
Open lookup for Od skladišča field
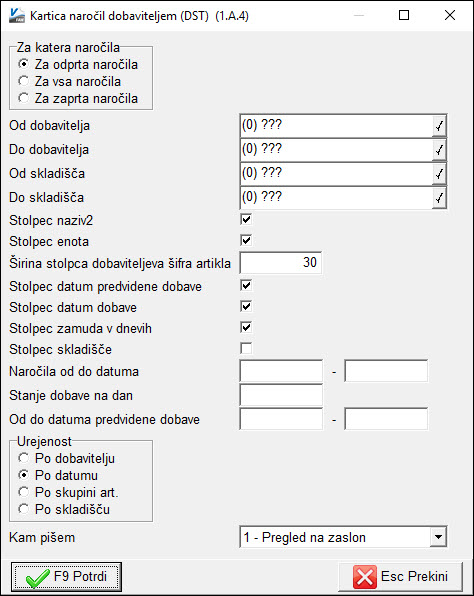[x=439, y=174]
